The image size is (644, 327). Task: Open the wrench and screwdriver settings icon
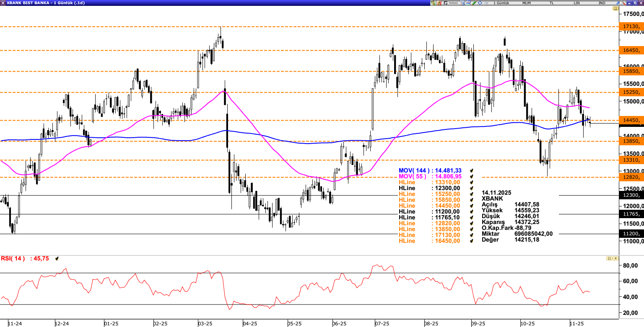[623, 3]
